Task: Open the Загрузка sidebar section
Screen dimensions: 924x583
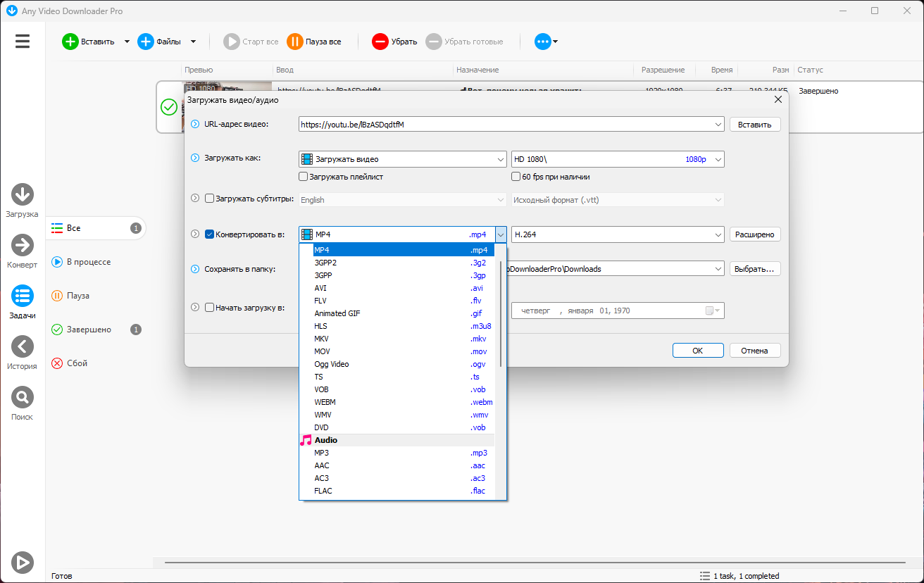Action: tap(23, 201)
